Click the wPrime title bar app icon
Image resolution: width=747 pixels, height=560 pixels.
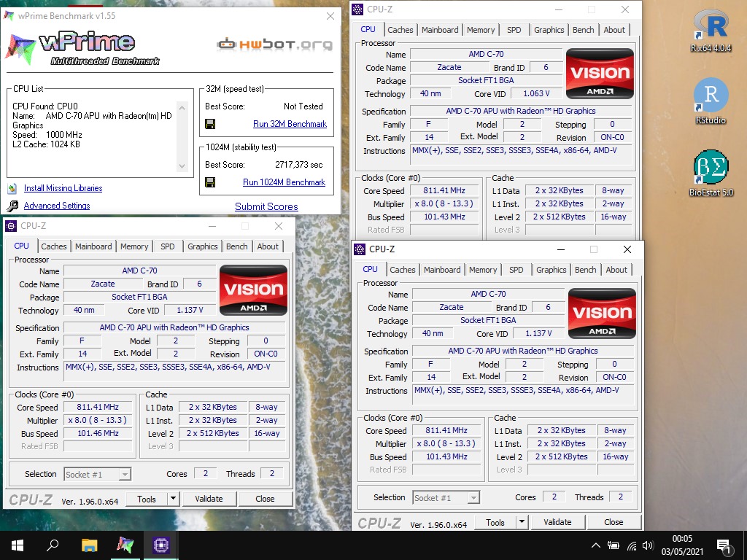tap(9, 16)
